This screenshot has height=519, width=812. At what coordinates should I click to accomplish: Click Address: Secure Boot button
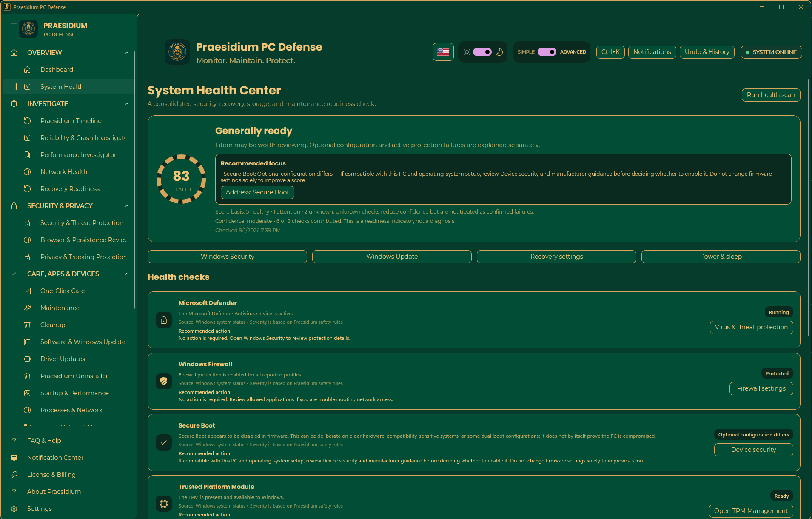click(257, 192)
